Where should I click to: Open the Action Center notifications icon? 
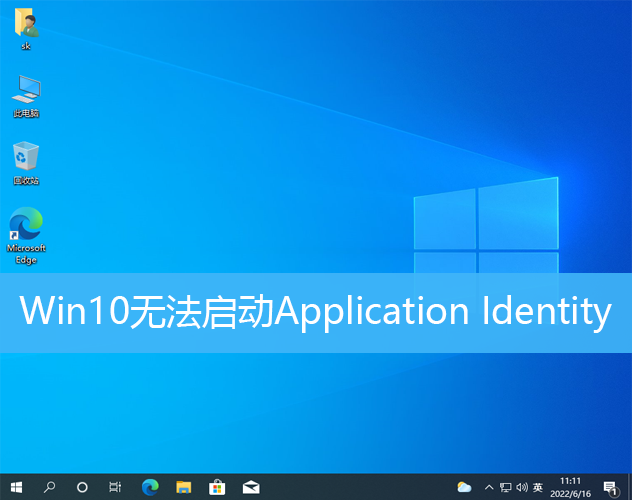[x=610, y=487]
